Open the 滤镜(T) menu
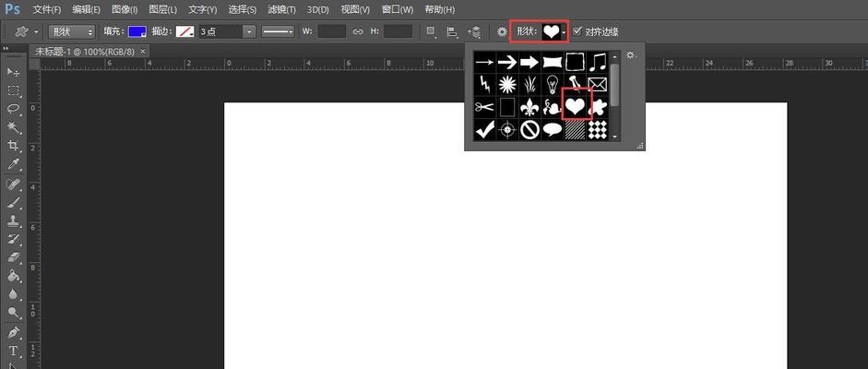Viewport: 868px width, 369px height. (x=281, y=9)
